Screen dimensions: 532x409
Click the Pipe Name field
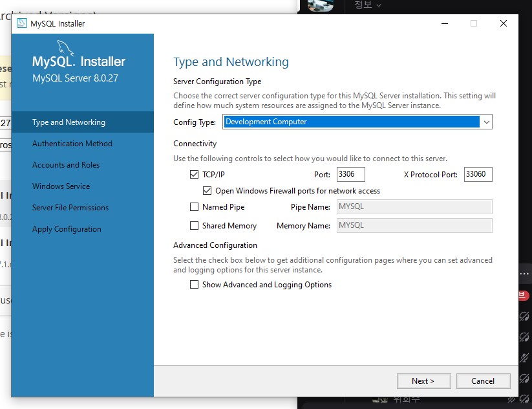[414, 206]
